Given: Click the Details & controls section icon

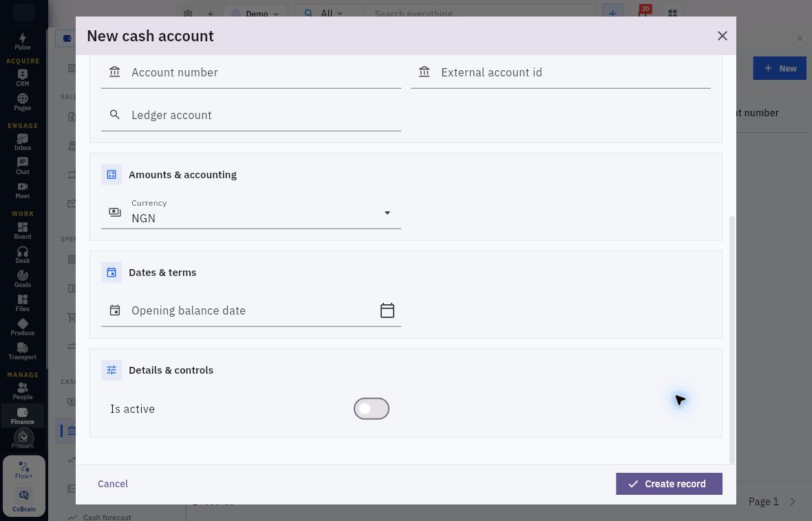Looking at the screenshot, I should click(111, 370).
